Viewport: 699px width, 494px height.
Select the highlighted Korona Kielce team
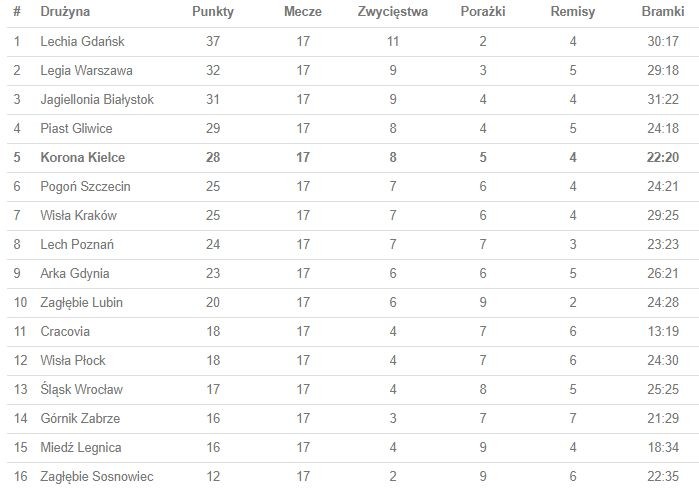(82, 158)
